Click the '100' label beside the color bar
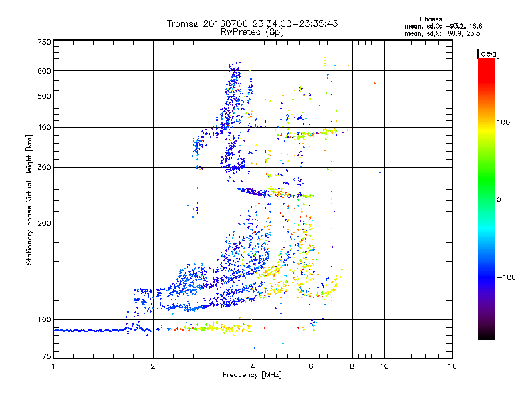532x399 pixels. pyautogui.click(x=503, y=122)
